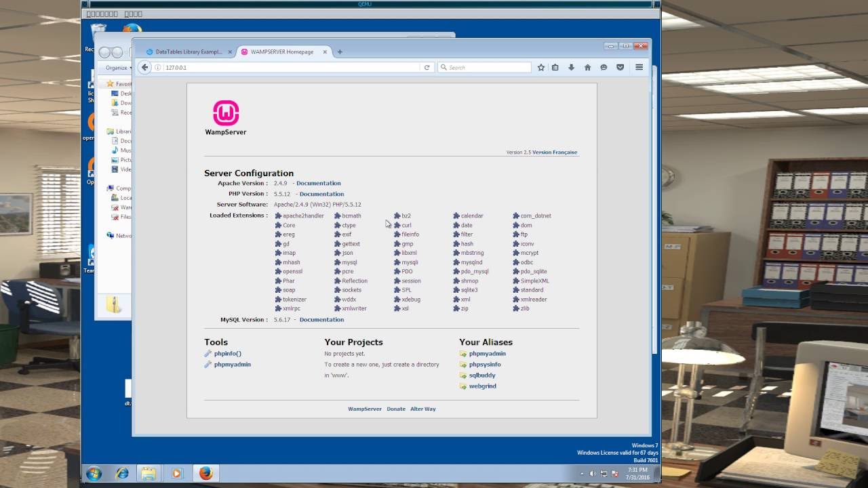868x488 pixels.
Task: Bookmark this page with the star icon
Action: (x=541, y=67)
